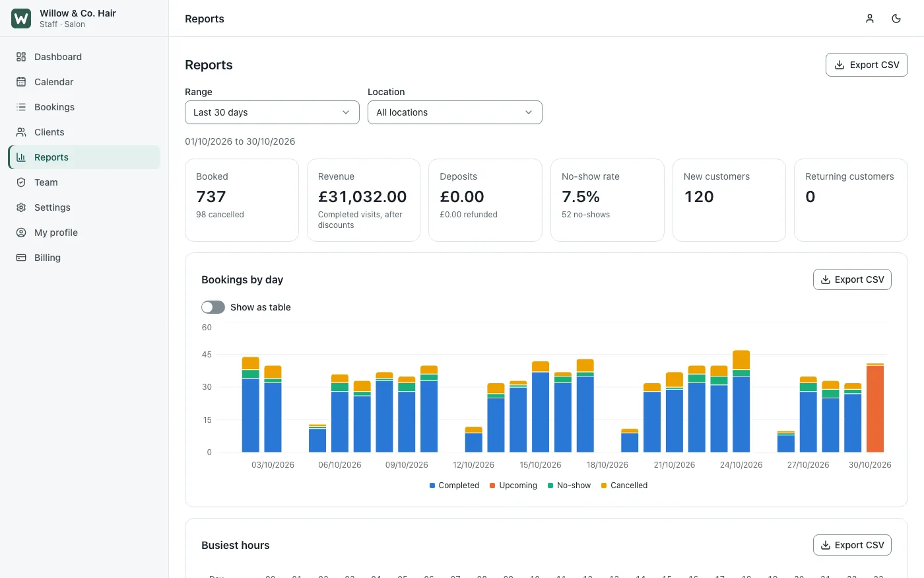Click the Settings gear icon in sidebar

pos(21,207)
